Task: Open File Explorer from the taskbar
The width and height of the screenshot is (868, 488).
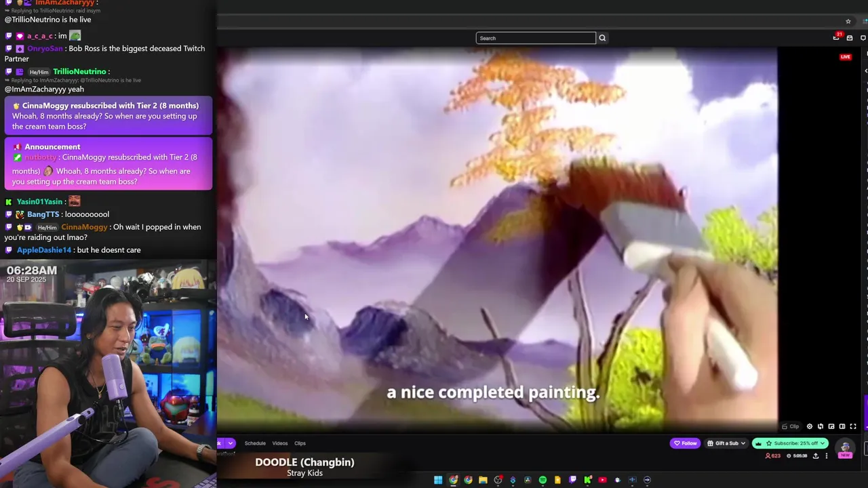Action: (x=483, y=480)
